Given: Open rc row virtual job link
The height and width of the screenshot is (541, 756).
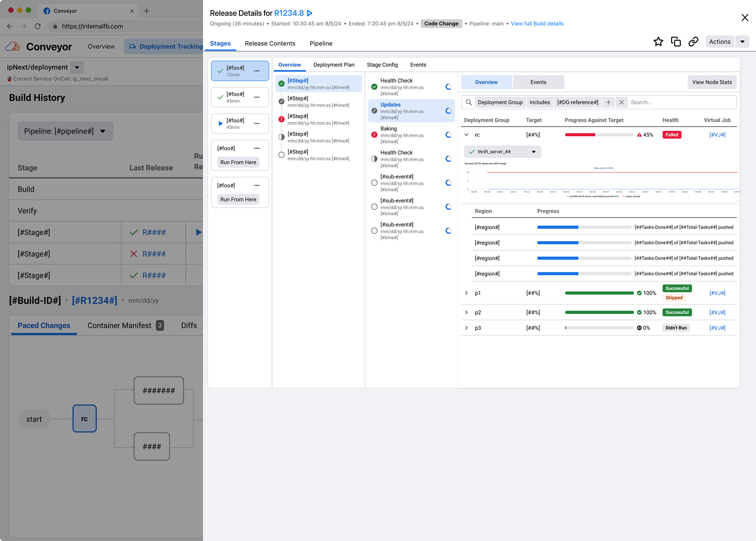Looking at the screenshot, I should (717, 135).
